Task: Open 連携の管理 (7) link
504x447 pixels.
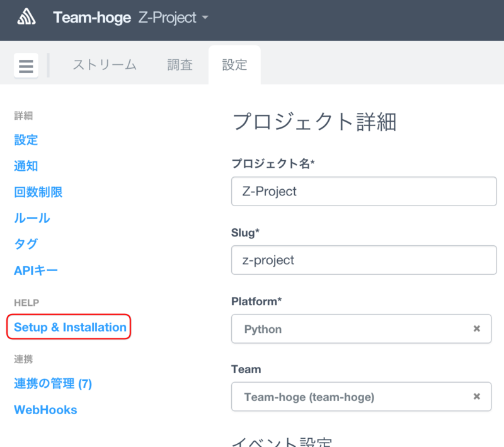Action: (x=53, y=384)
